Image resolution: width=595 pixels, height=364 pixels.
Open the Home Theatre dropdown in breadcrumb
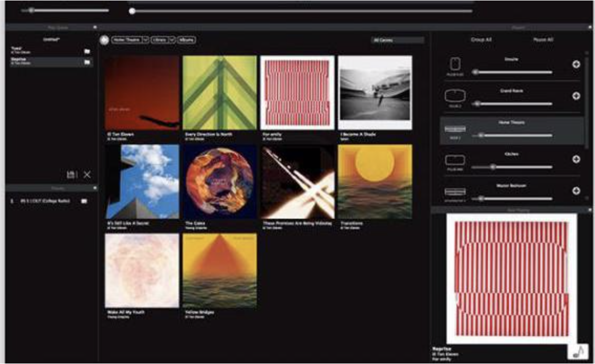pyautogui.click(x=145, y=40)
